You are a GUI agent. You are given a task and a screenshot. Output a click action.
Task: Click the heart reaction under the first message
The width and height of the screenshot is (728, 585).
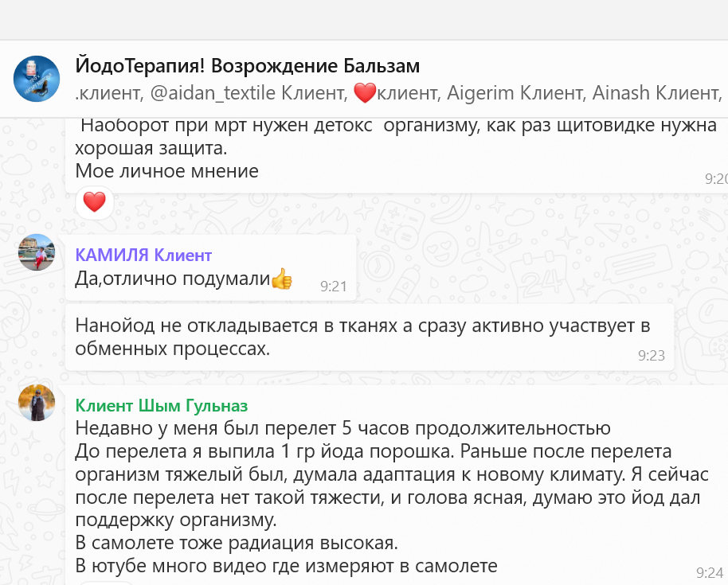[94, 203]
